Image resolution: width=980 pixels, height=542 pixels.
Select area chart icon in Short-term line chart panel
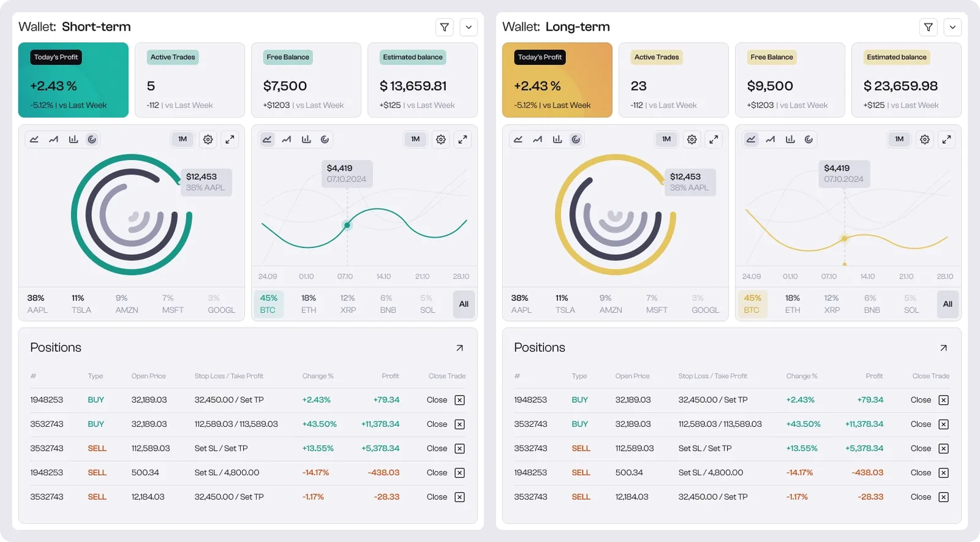point(267,140)
